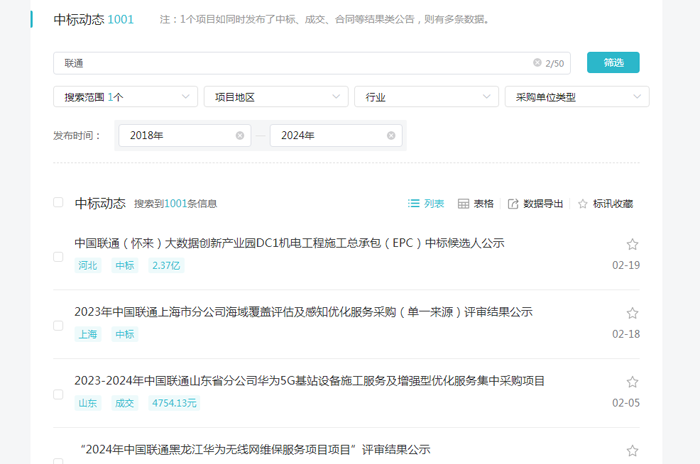Image resolution: width=700 pixels, height=464 pixels.
Task: Expand the 项目地区 dropdown
Action: [x=276, y=97]
